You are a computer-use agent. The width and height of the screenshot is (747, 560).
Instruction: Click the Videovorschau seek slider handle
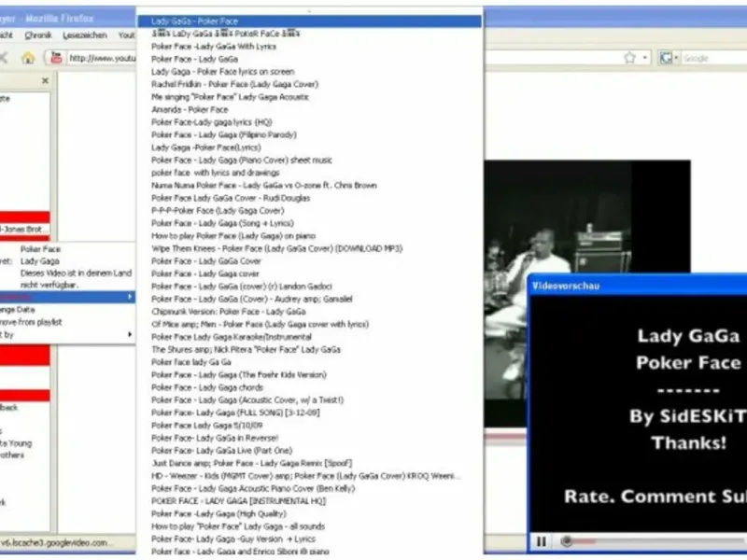tap(567, 541)
